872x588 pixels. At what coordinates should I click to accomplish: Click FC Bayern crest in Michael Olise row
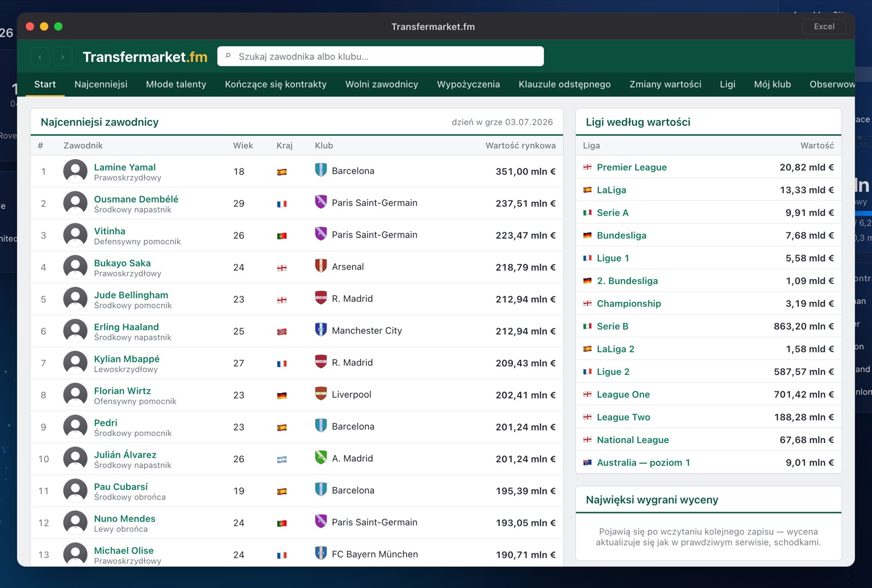pyautogui.click(x=321, y=554)
